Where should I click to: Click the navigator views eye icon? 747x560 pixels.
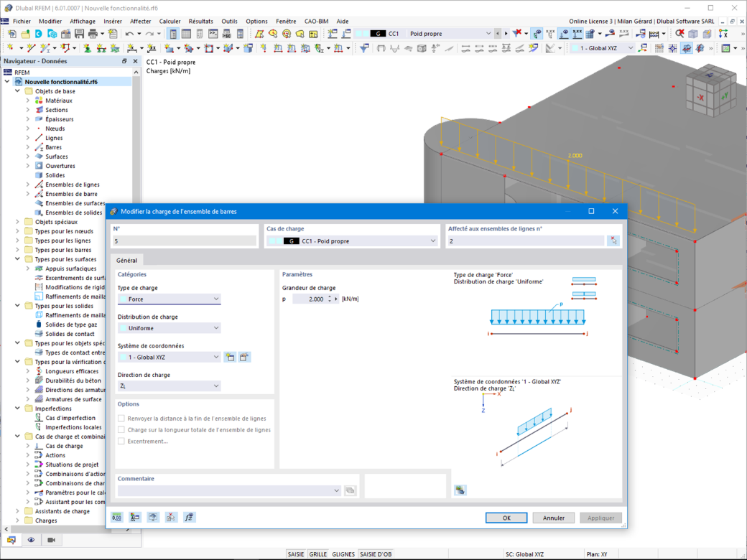point(32,540)
